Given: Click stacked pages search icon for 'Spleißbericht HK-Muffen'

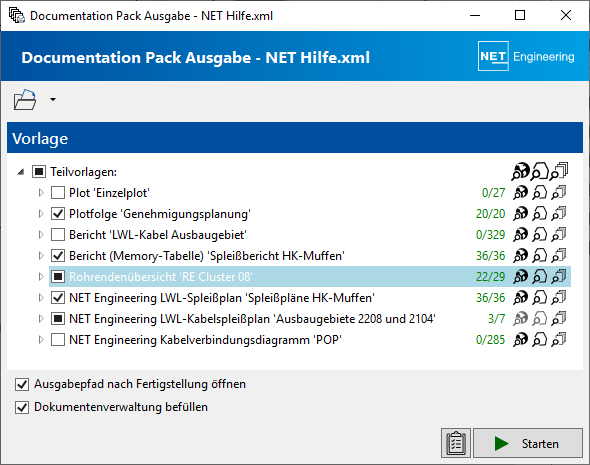Looking at the screenshot, I should (559, 256).
